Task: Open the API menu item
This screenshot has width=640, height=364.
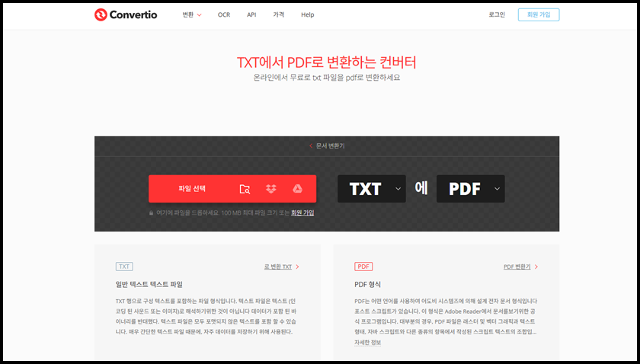Action: [x=251, y=14]
